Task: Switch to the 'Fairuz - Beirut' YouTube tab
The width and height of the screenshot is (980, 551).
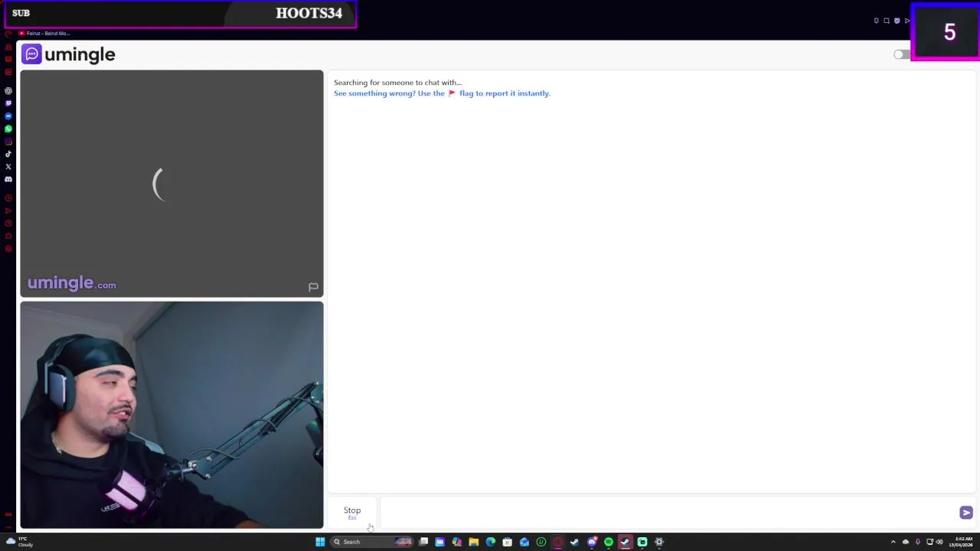Action: tap(44, 34)
